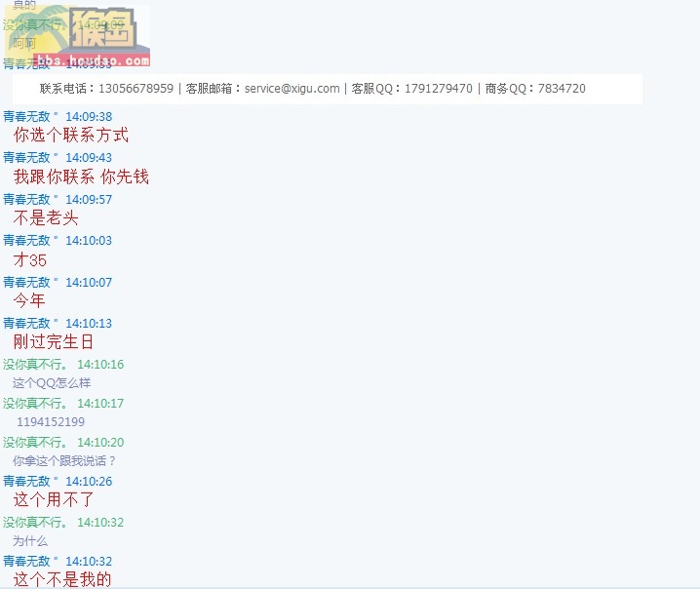The width and height of the screenshot is (700, 589).
Task: Select the message "呵呵" near the top
Action: (24, 43)
